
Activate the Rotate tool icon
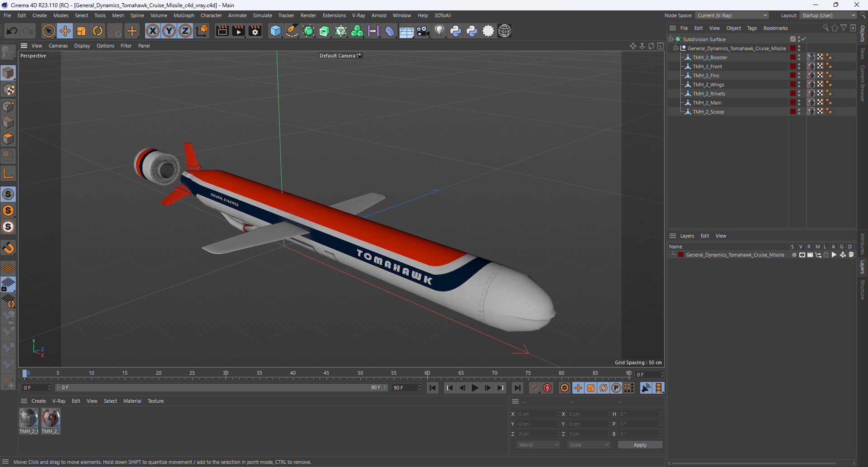tap(98, 31)
